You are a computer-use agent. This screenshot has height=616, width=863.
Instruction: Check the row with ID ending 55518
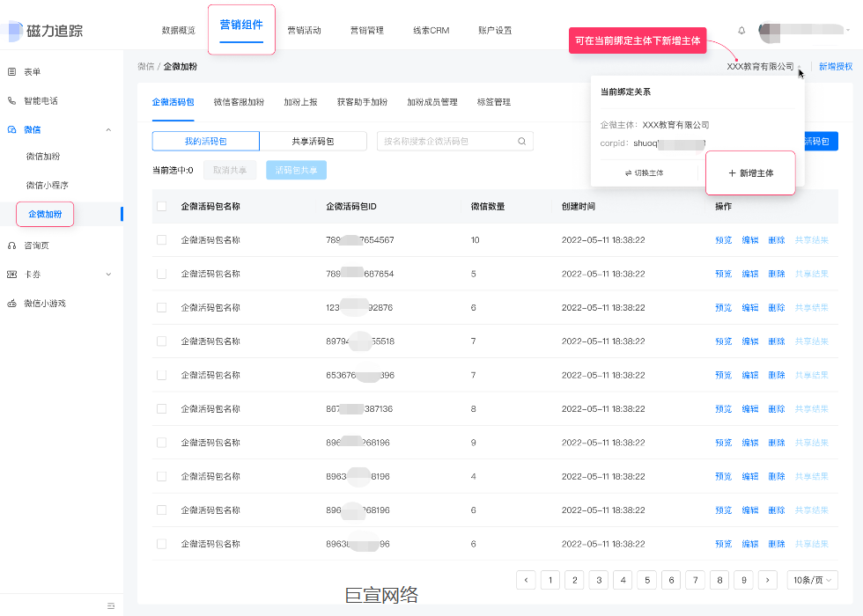pos(161,341)
